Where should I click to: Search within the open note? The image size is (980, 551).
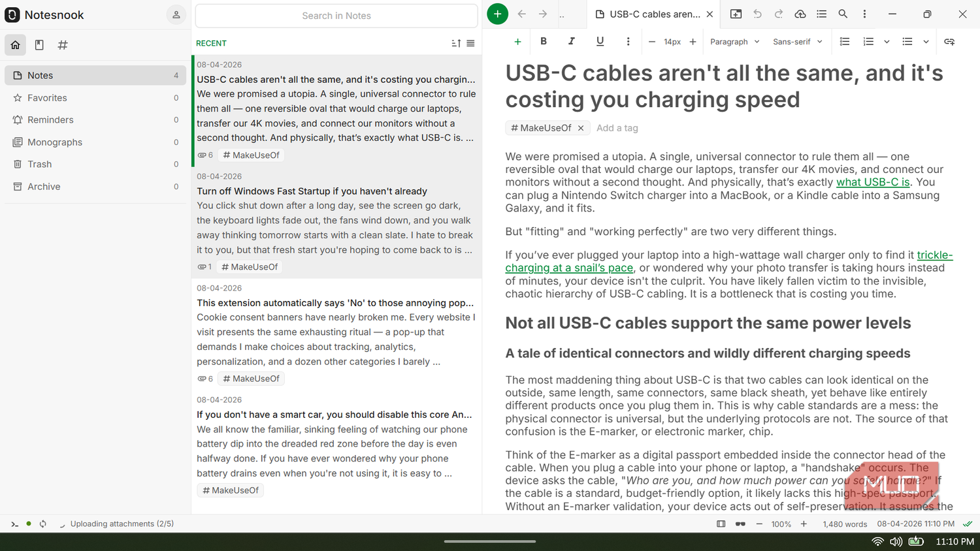click(x=843, y=14)
